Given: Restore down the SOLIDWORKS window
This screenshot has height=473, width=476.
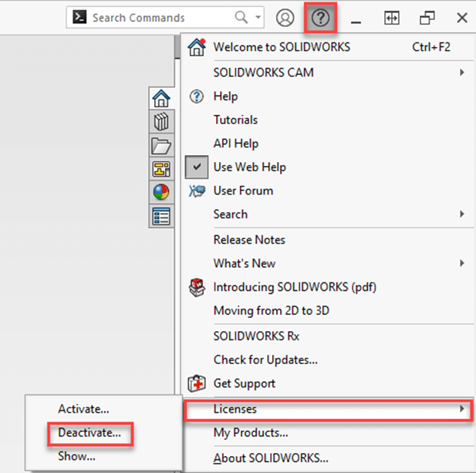Looking at the screenshot, I should pyautogui.click(x=427, y=18).
